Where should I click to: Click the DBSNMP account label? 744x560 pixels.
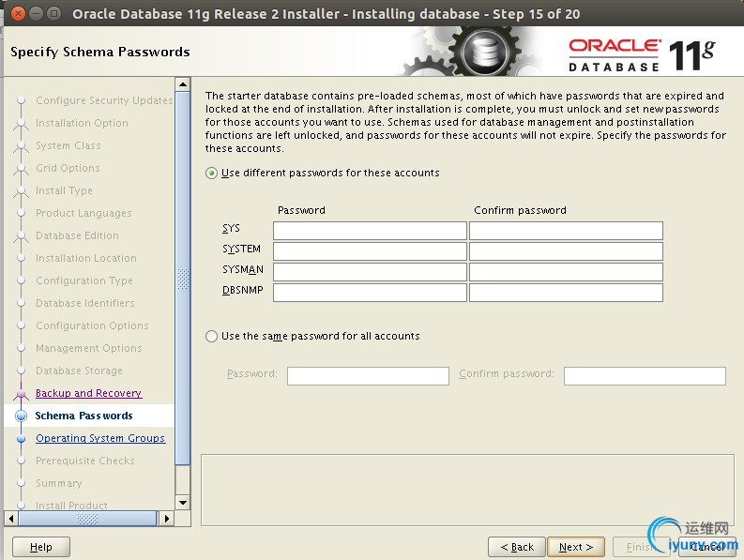[243, 290]
